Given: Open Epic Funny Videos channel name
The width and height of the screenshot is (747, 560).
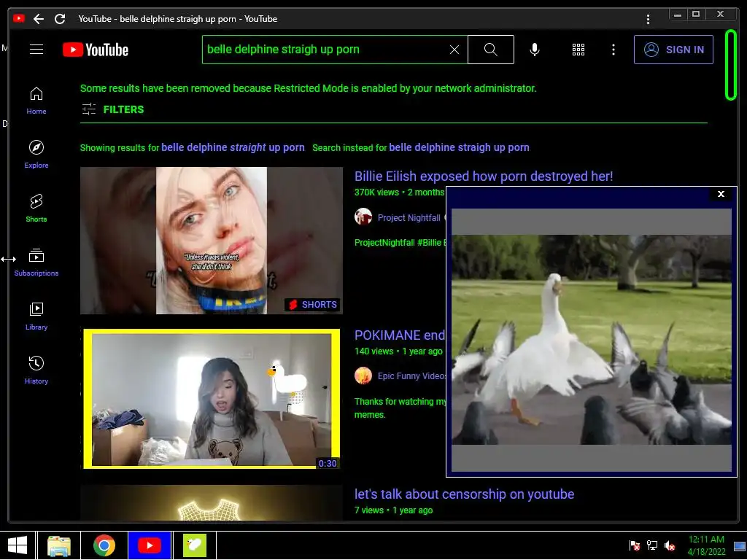Looking at the screenshot, I should [411, 376].
